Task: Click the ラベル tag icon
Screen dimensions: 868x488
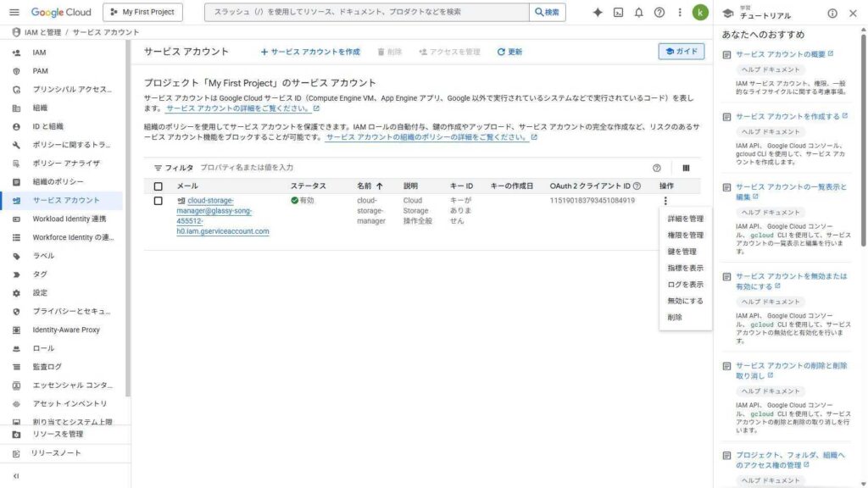Action: click(x=16, y=256)
